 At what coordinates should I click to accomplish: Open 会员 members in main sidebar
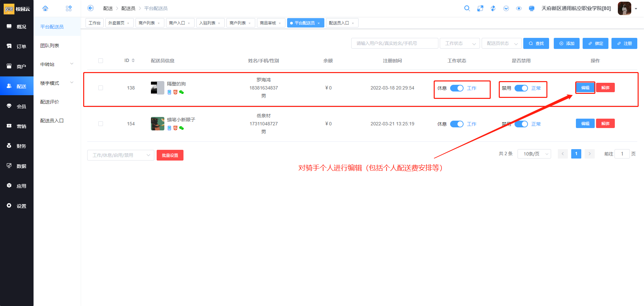point(17,106)
